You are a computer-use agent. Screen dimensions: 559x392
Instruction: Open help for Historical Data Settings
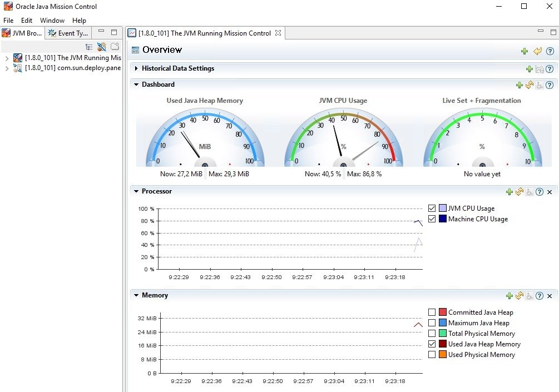[x=550, y=69]
